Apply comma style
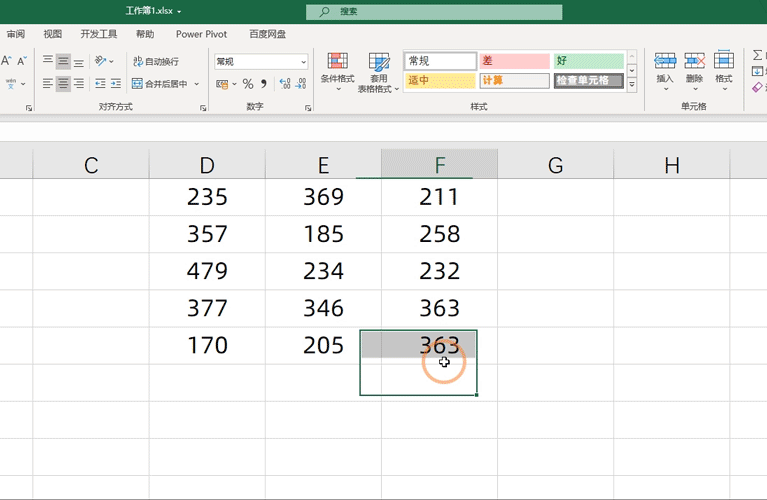The image size is (767, 500). 264,84
